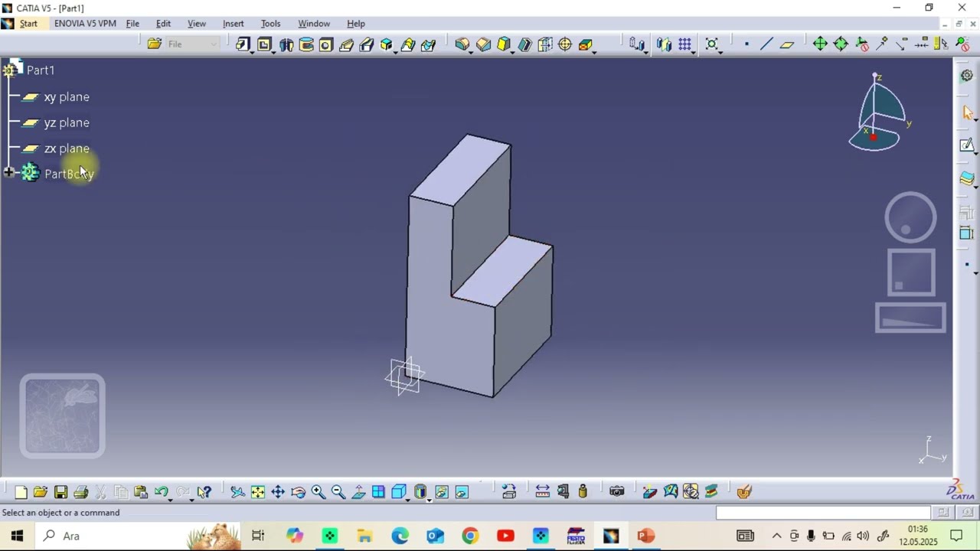Open the Pocket tool dropdown arrow
Image resolution: width=980 pixels, height=551 pixels.
click(x=273, y=51)
